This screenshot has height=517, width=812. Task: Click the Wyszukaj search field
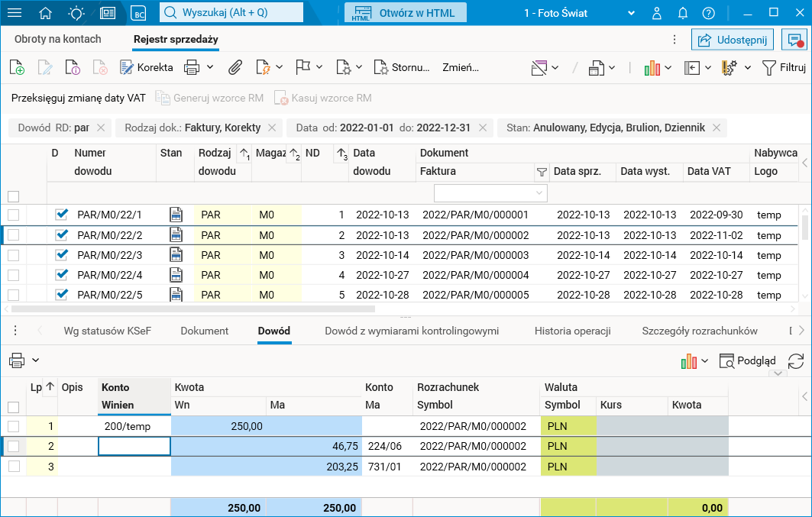(231, 13)
